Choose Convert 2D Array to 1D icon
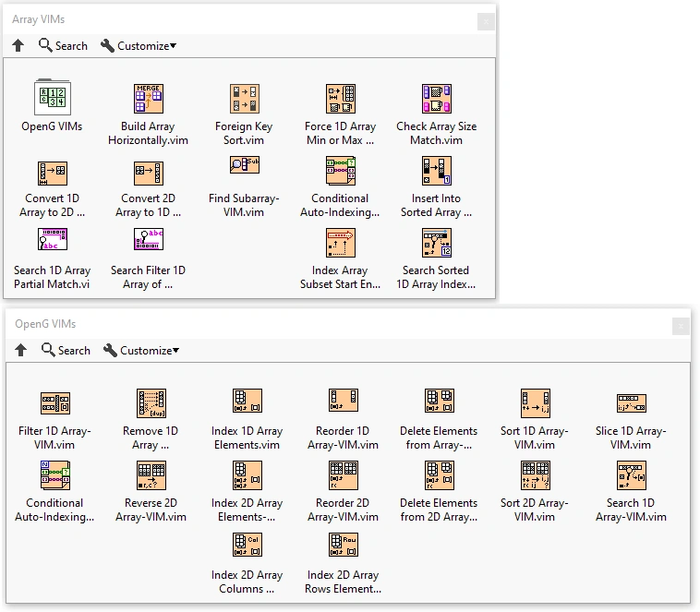700x612 pixels. coord(149,174)
